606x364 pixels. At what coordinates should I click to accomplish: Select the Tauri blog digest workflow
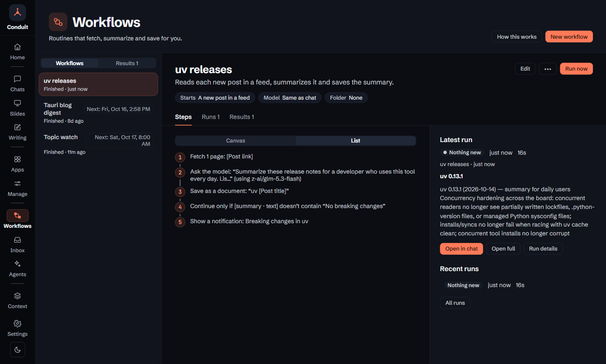pos(98,113)
